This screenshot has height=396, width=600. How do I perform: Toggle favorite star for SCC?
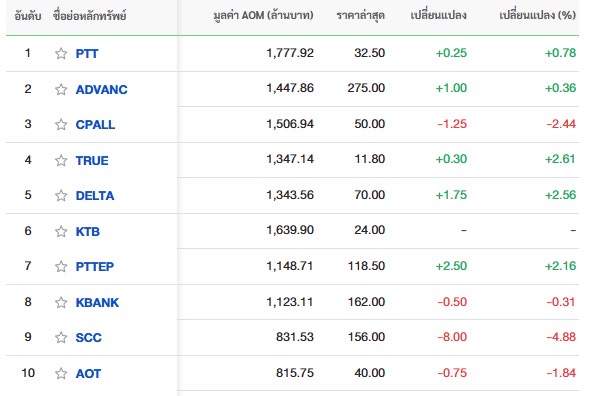(61, 337)
